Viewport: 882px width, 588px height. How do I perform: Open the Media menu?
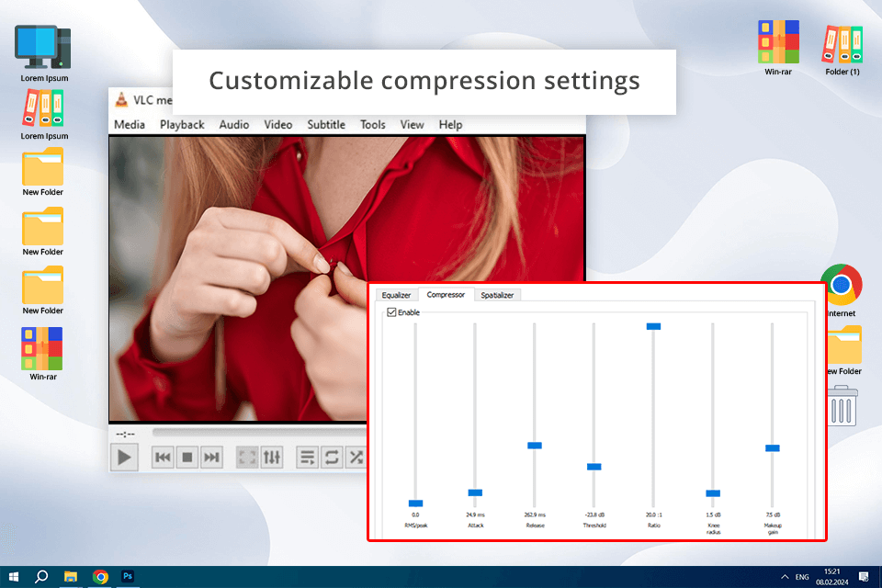pos(130,125)
